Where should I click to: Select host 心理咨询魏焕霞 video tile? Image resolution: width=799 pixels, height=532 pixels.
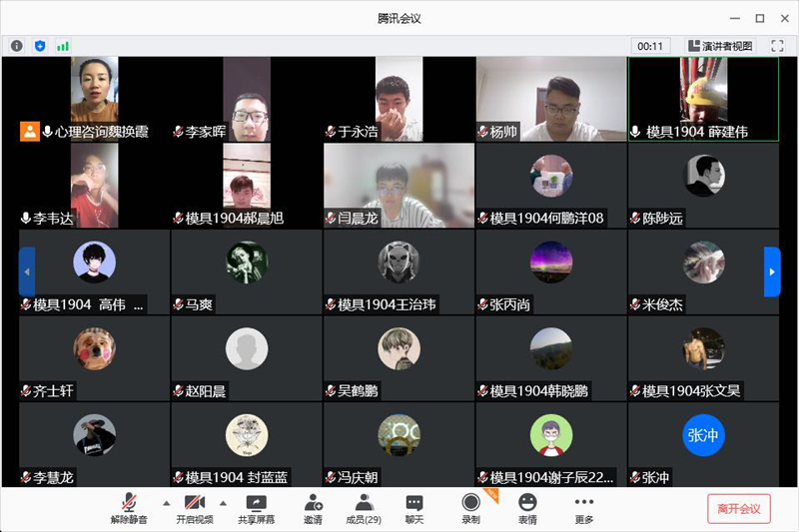(x=94, y=99)
